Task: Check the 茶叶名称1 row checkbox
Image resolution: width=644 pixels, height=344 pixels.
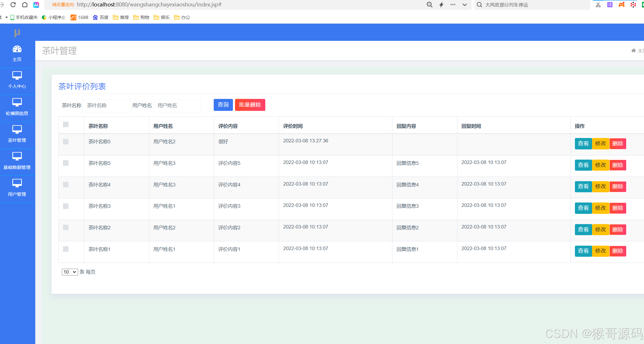Action: pyautogui.click(x=66, y=249)
